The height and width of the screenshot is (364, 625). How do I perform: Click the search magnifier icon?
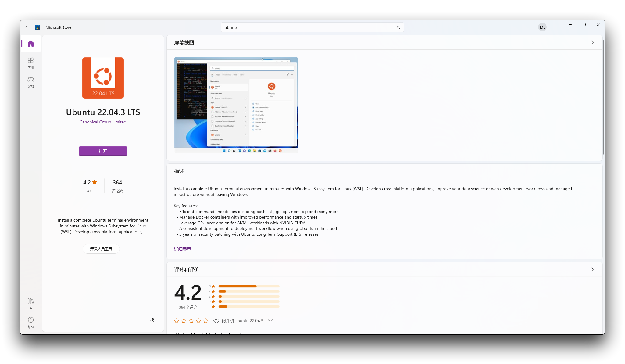pos(398,27)
